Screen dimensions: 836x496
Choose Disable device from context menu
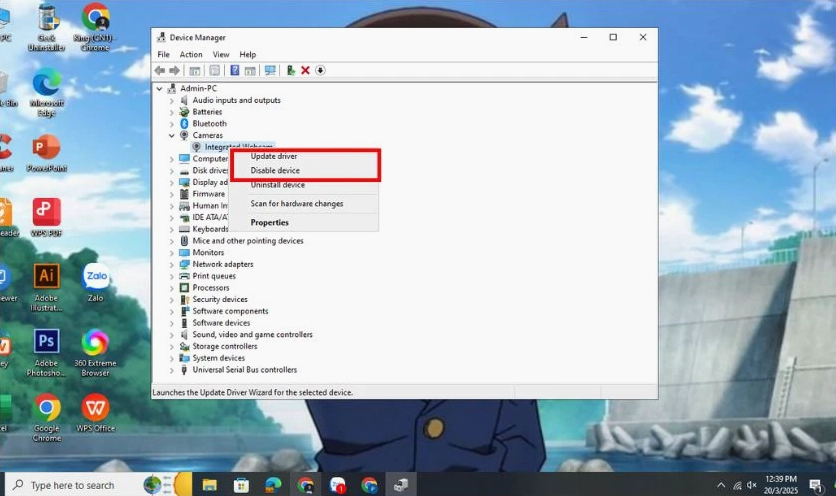click(275, 171)
